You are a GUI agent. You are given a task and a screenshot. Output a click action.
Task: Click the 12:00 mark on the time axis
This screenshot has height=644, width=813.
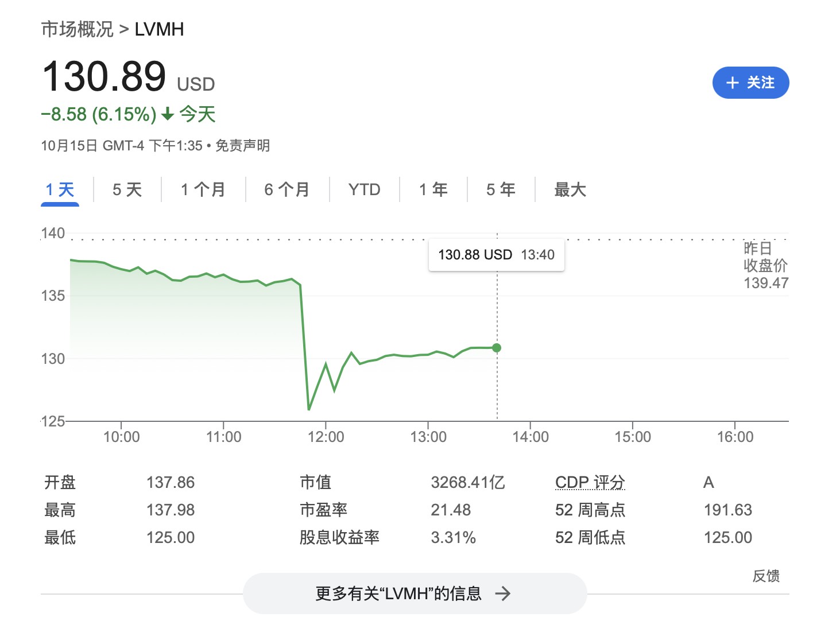(x=326, y=437)
